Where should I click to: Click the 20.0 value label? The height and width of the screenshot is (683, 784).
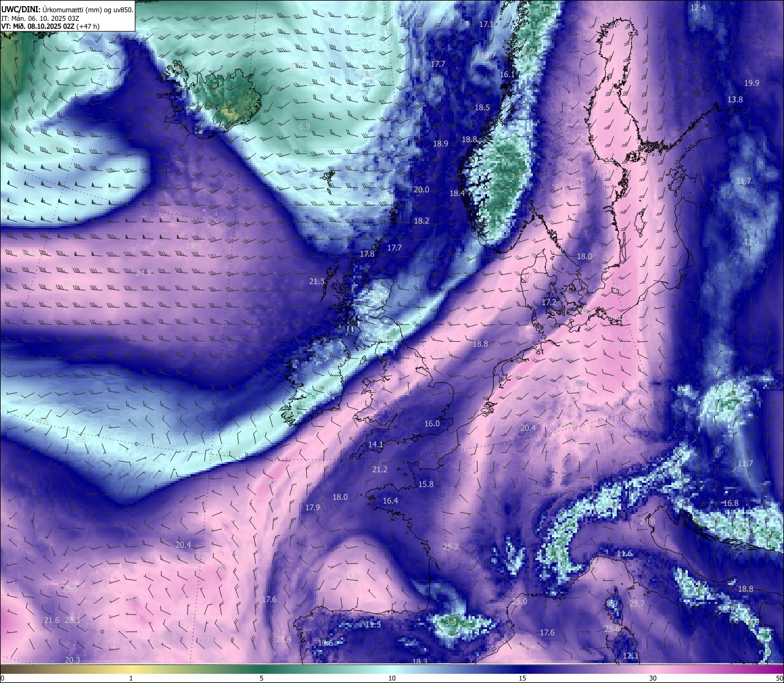421,190
